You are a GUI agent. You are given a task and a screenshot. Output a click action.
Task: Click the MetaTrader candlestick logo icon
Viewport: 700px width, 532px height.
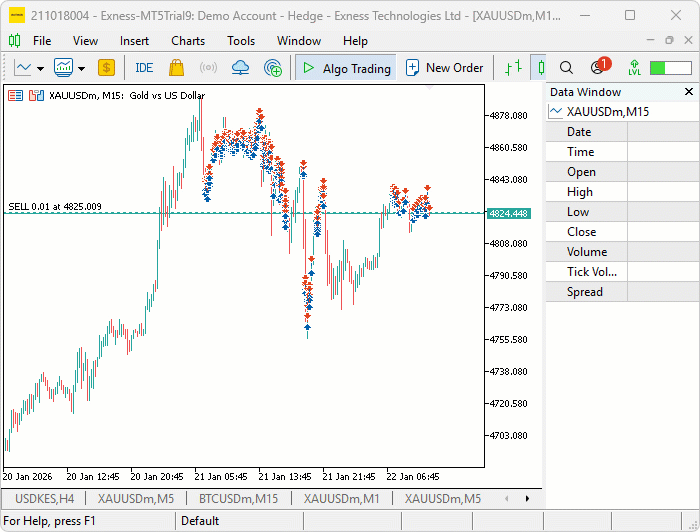14,41
